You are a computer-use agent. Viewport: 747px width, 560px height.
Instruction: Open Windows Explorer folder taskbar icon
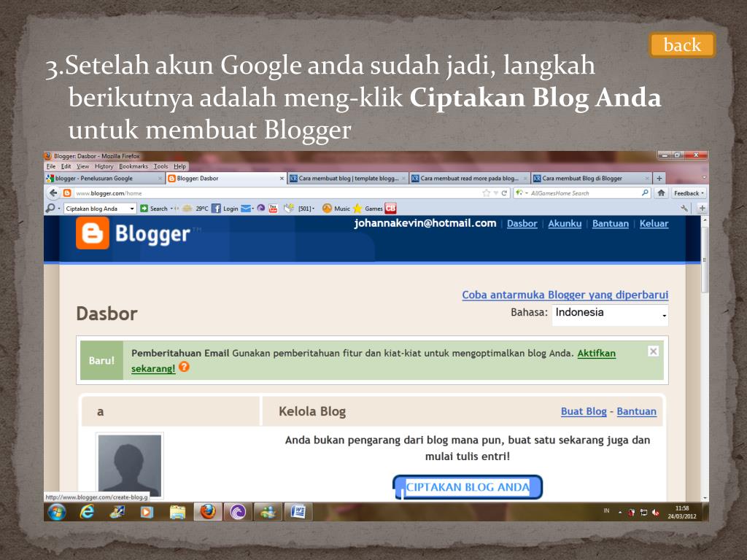(x=178, y=512)
